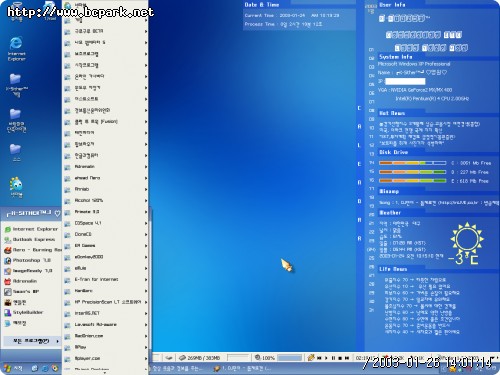Open the Alcohol 120% program folder
The width and height of the screenshot is (500, 375).
105,200
